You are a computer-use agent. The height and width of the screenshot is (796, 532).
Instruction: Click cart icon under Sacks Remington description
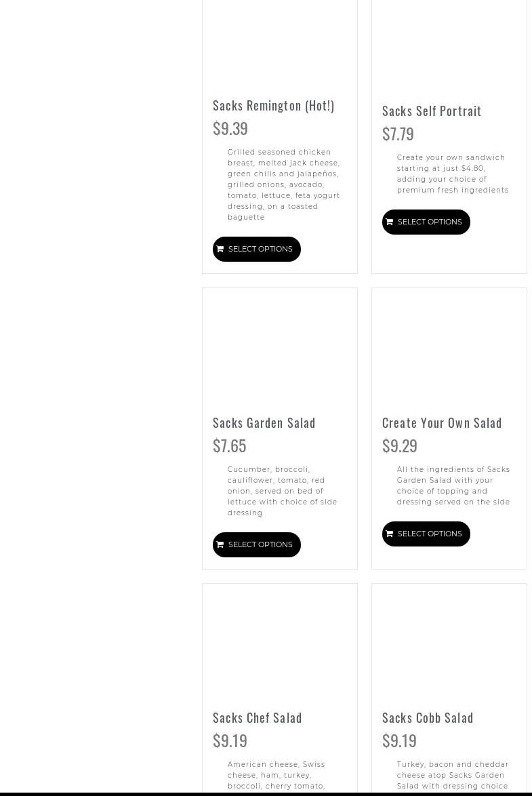coord(220,250)
